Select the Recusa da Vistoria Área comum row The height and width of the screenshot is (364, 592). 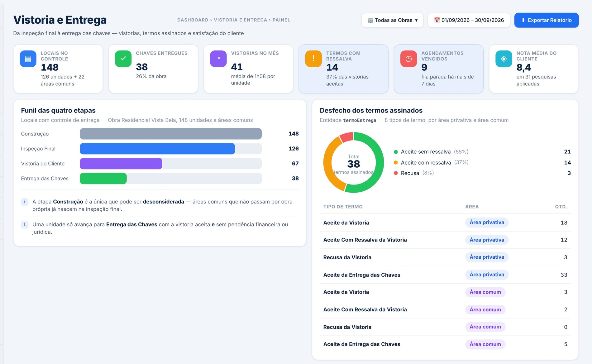point(445,327)
